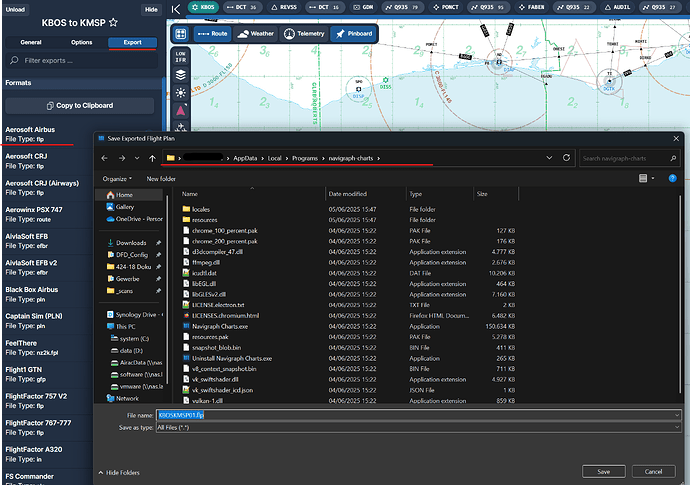Viewport: 690px width, 485px height.
Task: Open the Organize dropdown menu
Action: coord(115,178)
